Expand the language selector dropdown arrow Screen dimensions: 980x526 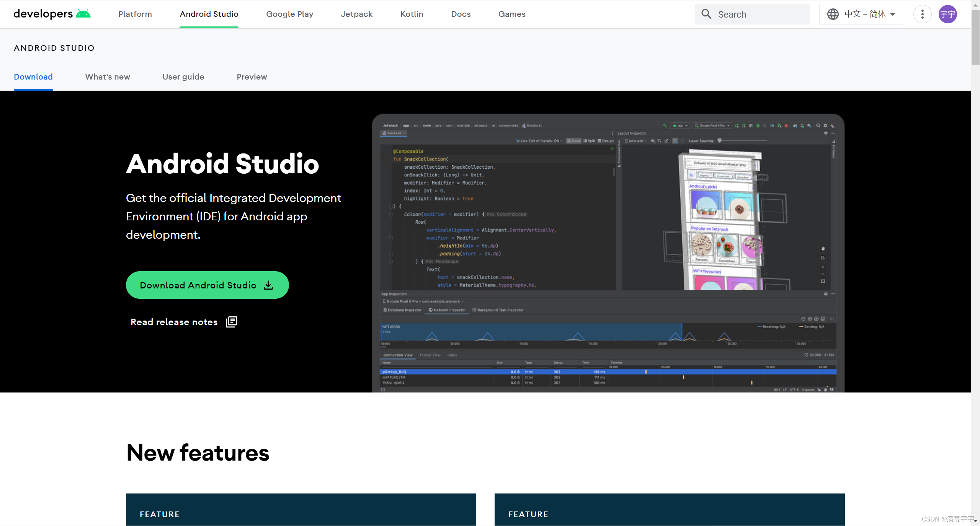point(893,14)
